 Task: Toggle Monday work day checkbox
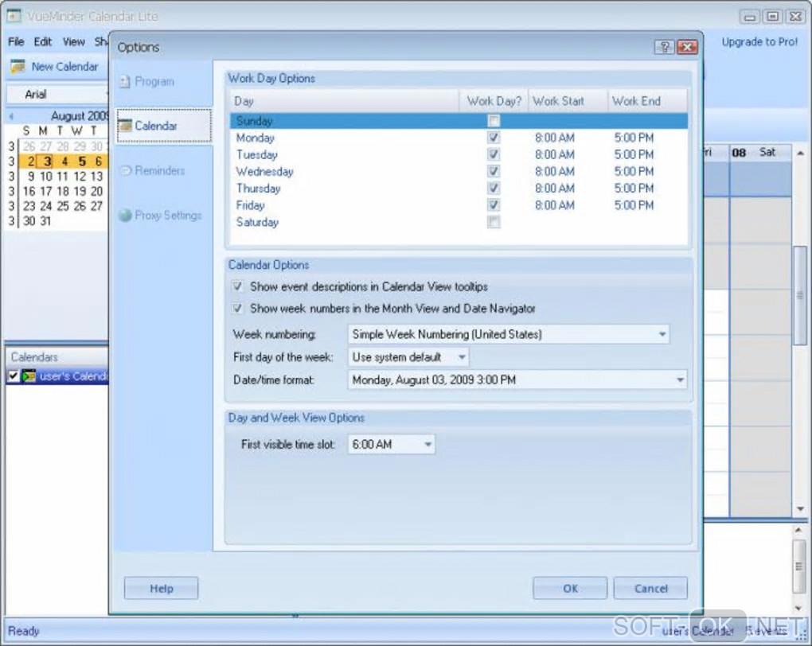pyautogui.click(x=494, y=138)
